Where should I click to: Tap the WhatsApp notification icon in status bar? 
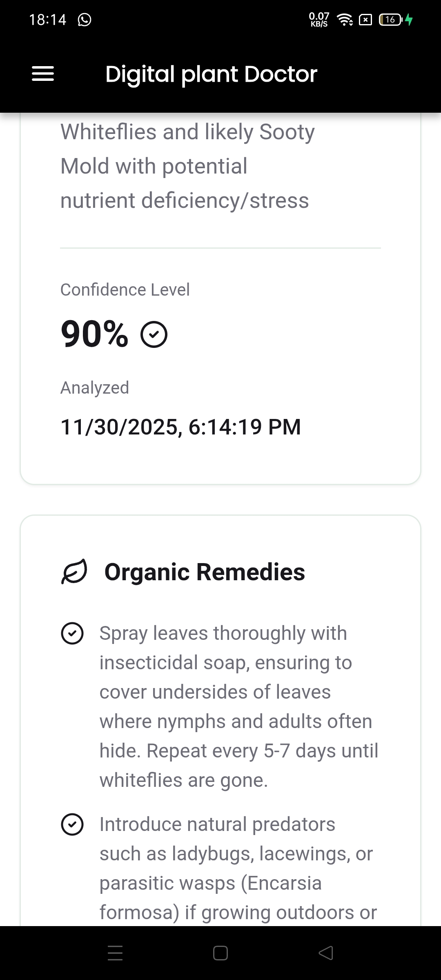(x=85, y=20)
